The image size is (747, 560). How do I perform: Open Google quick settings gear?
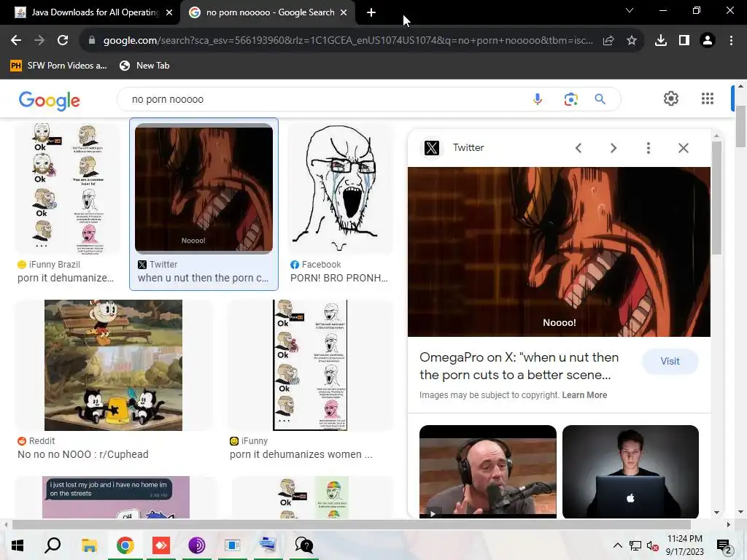(x=671, y=98)
